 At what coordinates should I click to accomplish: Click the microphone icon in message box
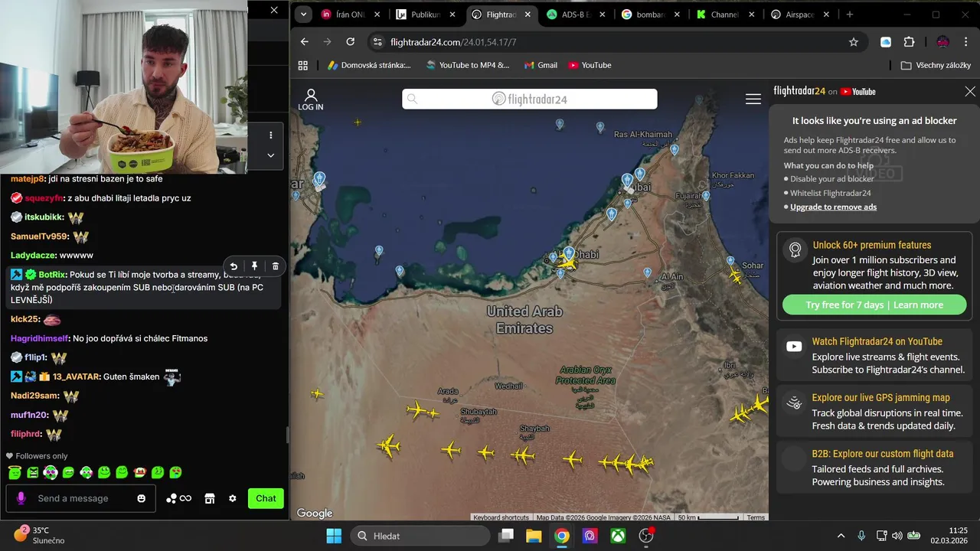tap(21, 498)
